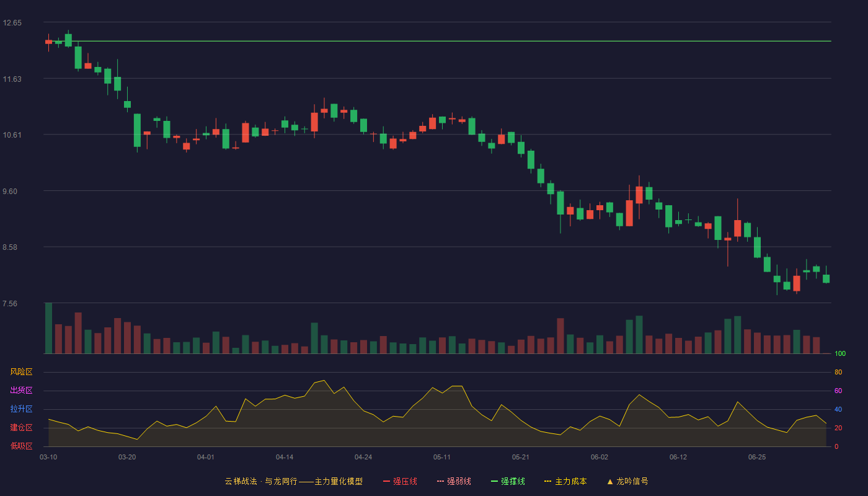Click the 拉升区 zone label
The width and height of the screenshot is (868, 496).
(21, 409)
